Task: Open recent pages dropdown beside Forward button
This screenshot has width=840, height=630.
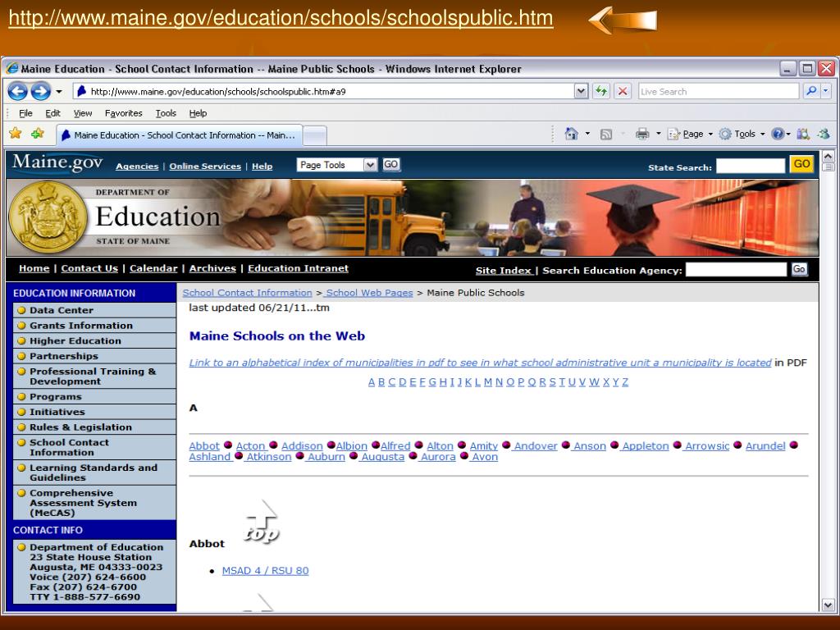Action: (59, 92)
